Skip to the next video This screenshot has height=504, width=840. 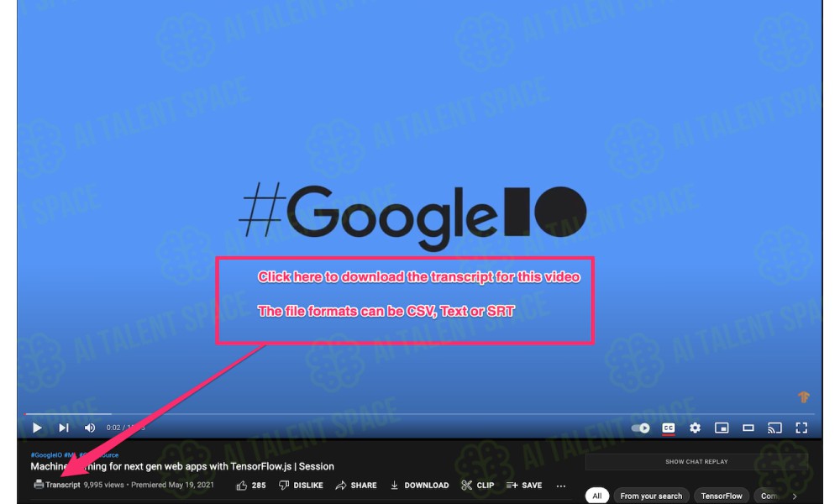click(x=64, y=428)
